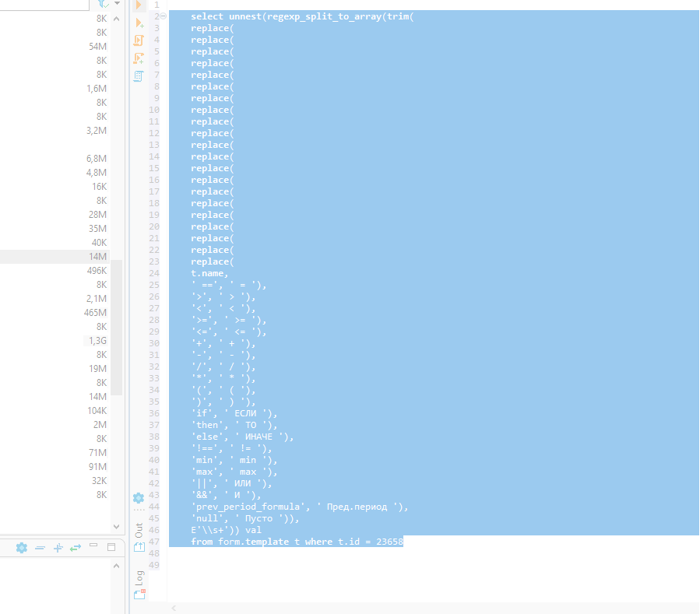This screenshot has height=614, width=700.
Task: Select the row with size 19M
Action: [x=55, y=369]
